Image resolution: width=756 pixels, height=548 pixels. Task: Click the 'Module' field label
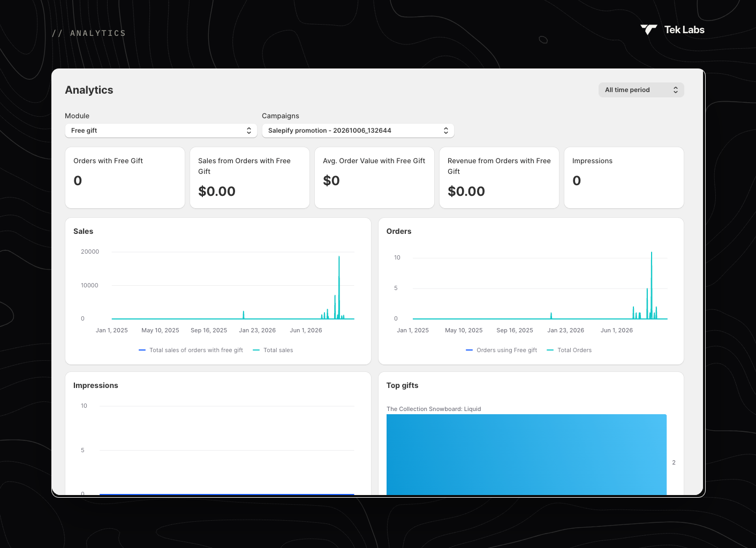(77, 116)
